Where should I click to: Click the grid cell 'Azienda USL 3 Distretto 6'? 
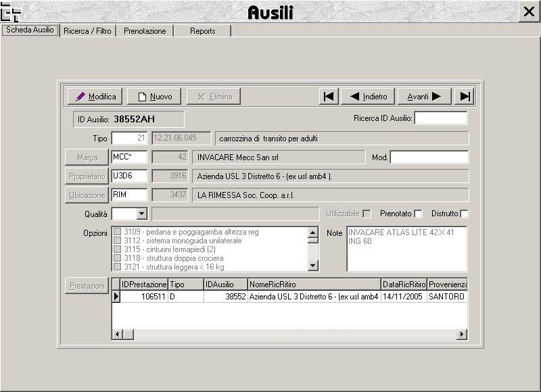pos(314,297)
